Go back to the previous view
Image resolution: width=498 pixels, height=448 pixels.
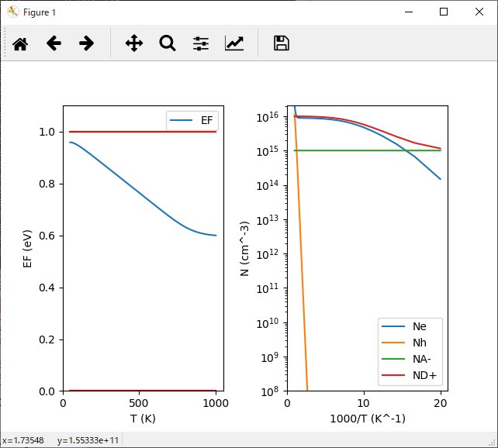point(54,43)
